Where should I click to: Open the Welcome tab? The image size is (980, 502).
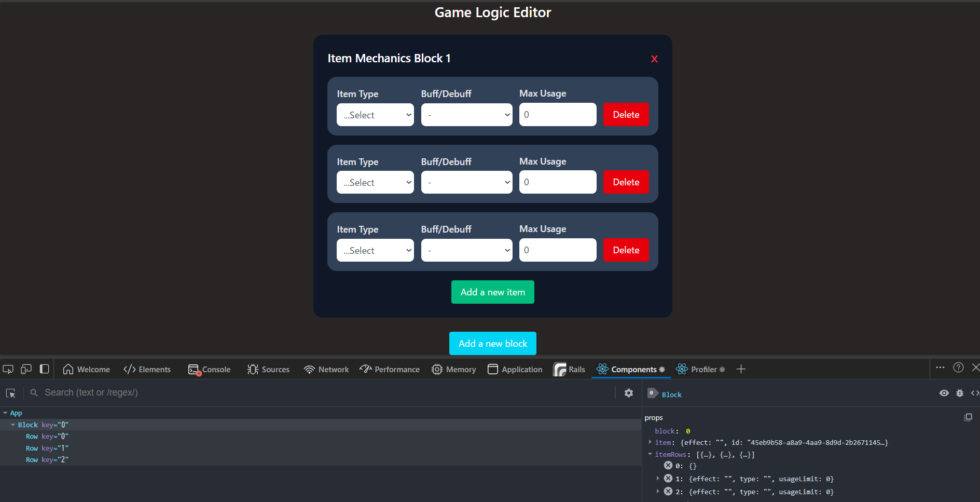point(86,369)
